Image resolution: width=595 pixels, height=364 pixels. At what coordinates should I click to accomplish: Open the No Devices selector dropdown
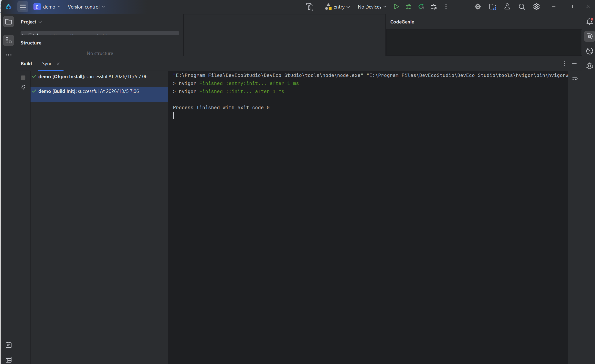tap(372, 7)
